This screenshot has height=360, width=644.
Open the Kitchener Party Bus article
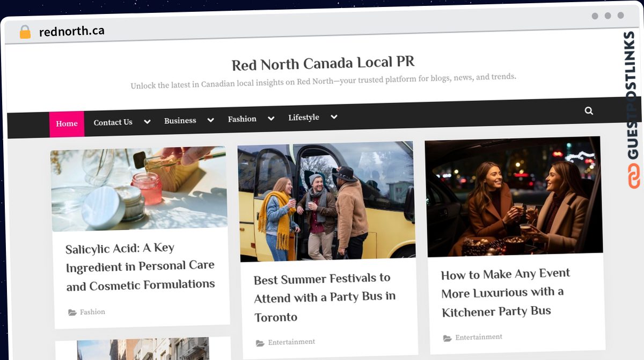(506, 292)
